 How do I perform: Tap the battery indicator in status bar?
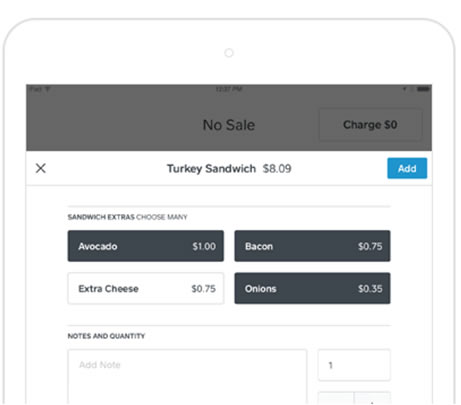423,89
